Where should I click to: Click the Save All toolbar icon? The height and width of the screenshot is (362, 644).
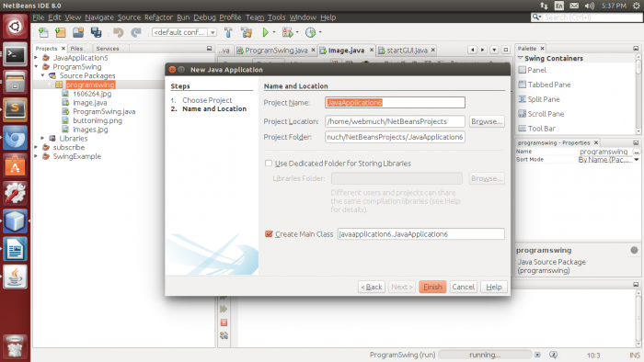tap(96, 32)
